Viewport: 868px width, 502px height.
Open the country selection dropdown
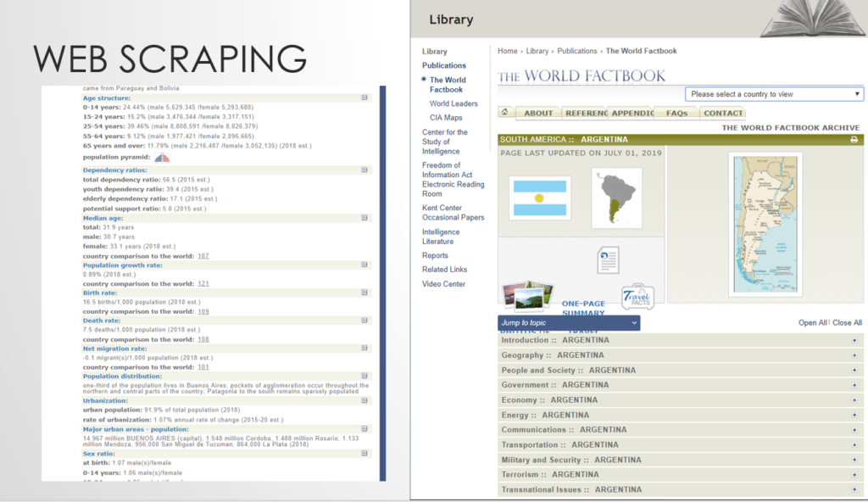pyautogui.click(x=774, y=94)
